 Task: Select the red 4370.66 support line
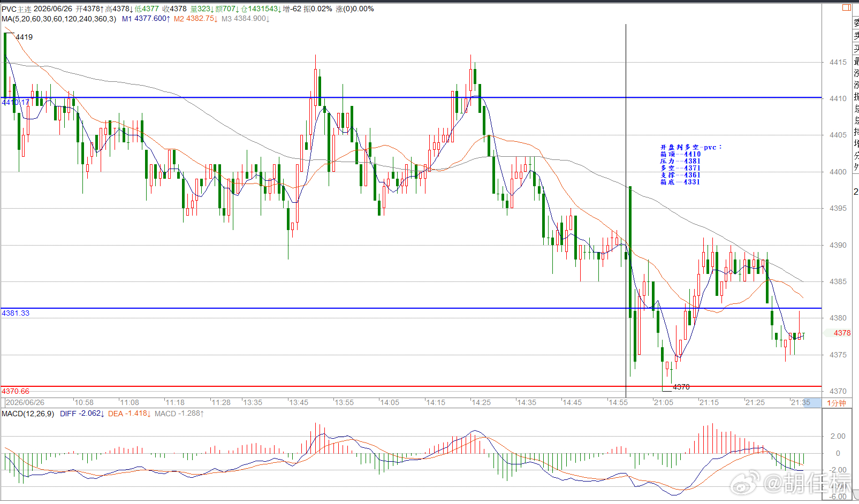point(411,386)
